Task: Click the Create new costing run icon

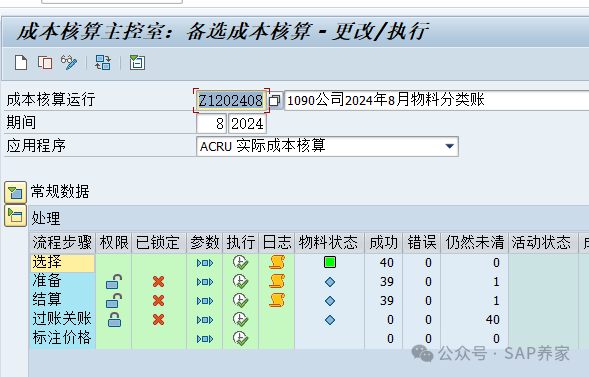Action: tap(21, 62)
